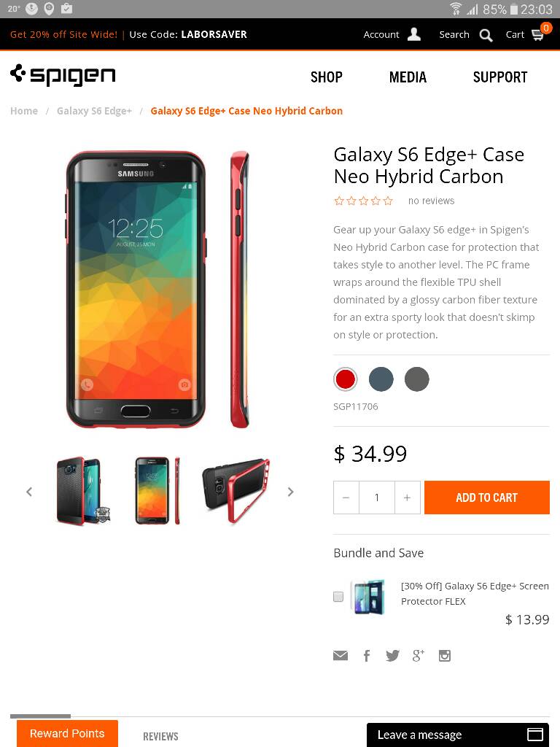Open the SHOP menu
Image resolution: width=560 pixels, height=747 pixels.
(326, 77)
